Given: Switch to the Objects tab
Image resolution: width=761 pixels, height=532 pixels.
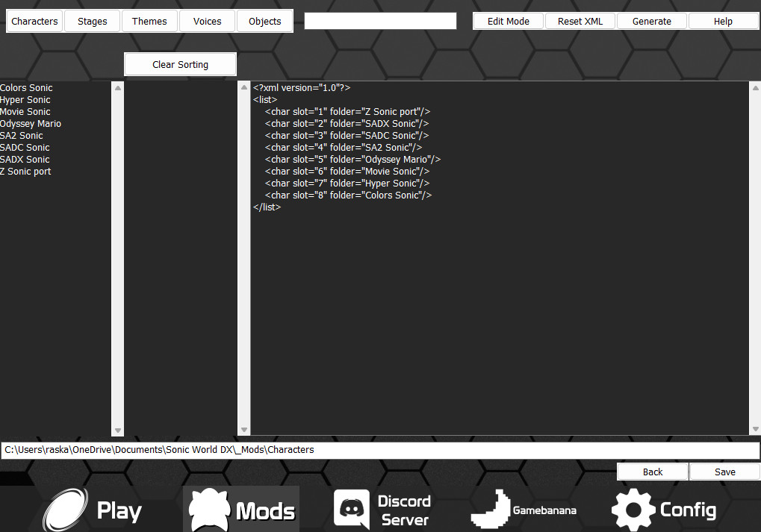Looking at the screenshot, I should [x=264, y=21].
